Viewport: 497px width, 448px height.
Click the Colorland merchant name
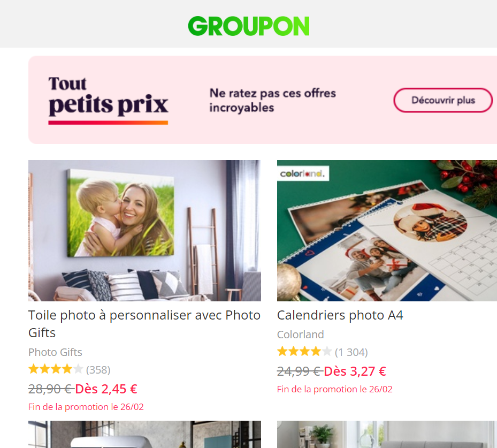pos(301,335)
